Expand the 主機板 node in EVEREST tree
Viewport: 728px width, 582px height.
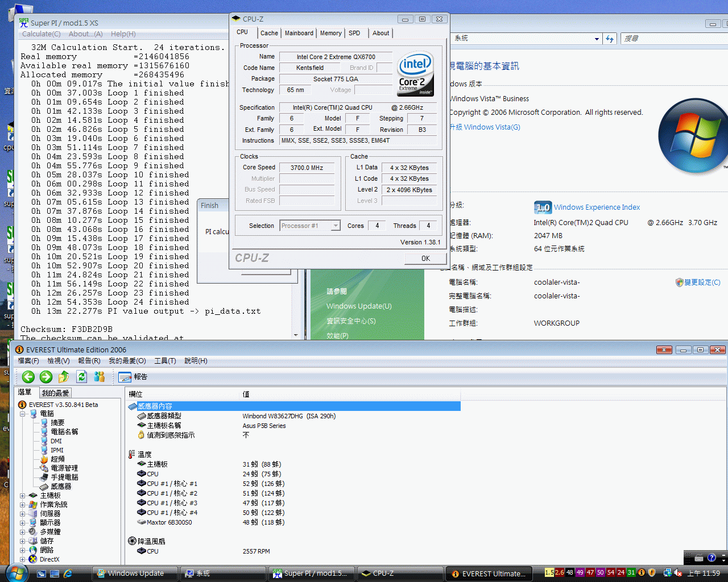(x=23, y=496)
